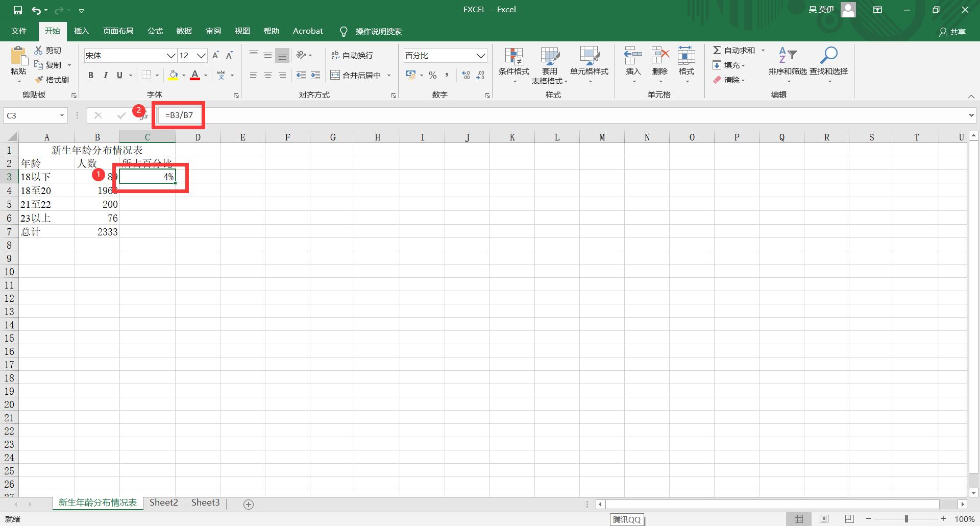Toggle Wrap Text (自动换行)
Viewport: 980px width, 526px height.
coord(352,55)
